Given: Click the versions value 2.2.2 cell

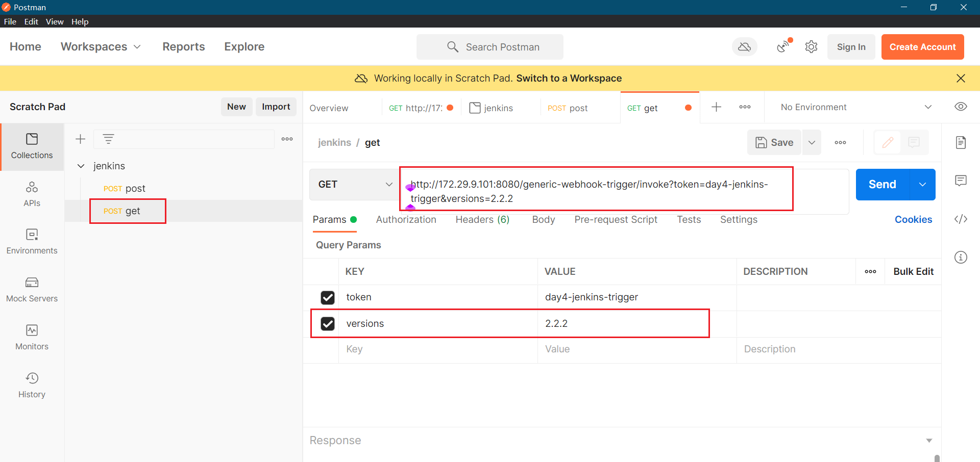Looking at the screenshot, I should tap(636, 324).
